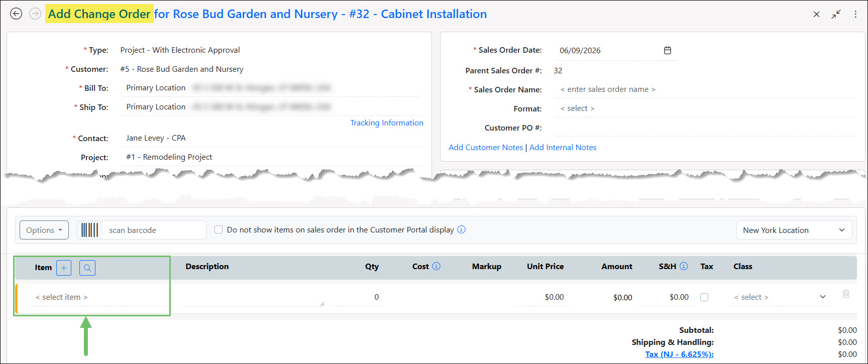The width and height of the screenshot is (868, 364).
Task: Click the forward arrow circle icon
Action: 35,14
